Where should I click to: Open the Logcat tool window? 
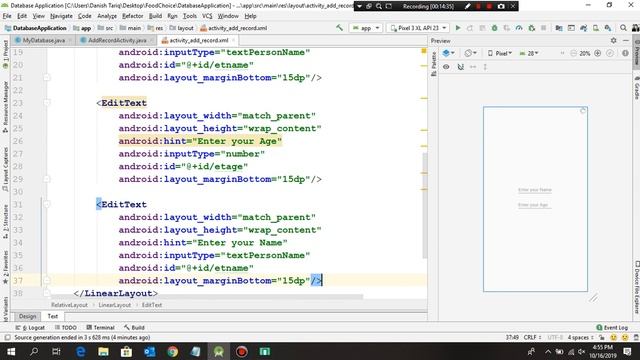pyautogui.click(x=30, y=327)
